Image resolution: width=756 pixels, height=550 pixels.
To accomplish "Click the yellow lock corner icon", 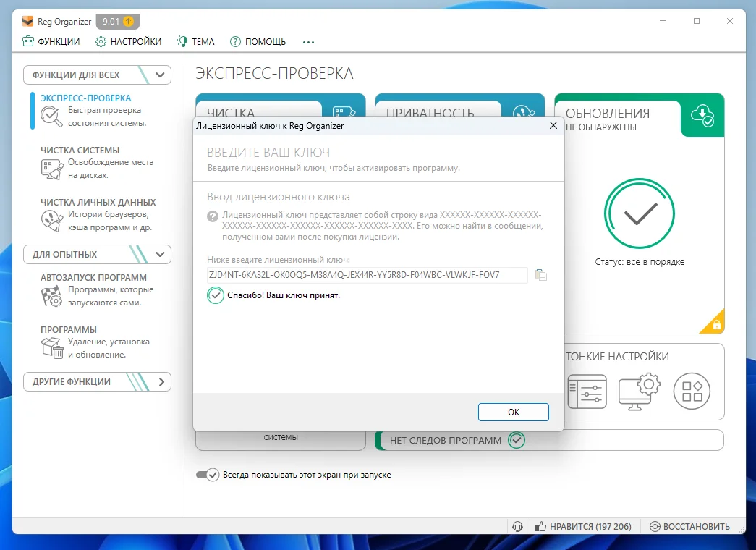I will click(715, 324).
